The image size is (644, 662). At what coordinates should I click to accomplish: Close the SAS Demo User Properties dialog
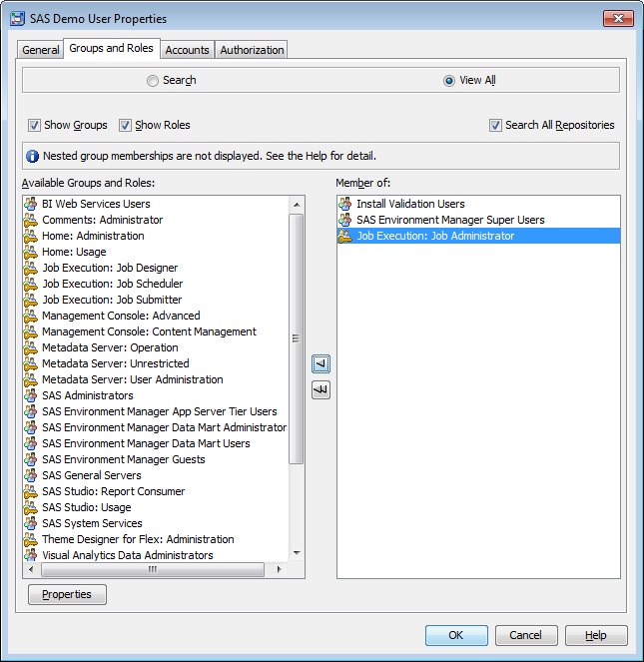618,19
